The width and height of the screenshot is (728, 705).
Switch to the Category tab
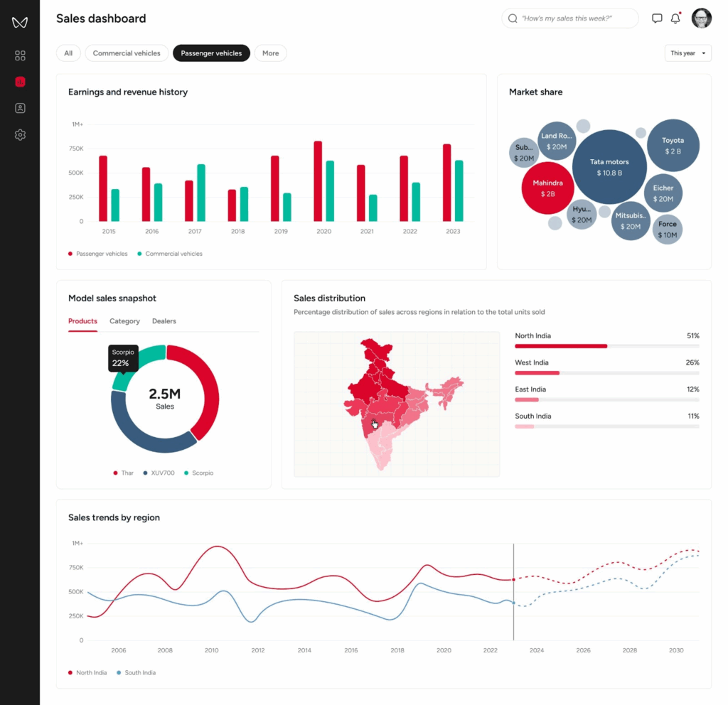click(x=124, y=321)
